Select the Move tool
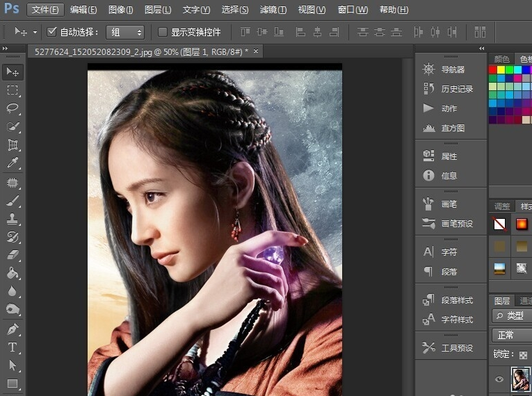The height and width of the screenshot is (396, 532). 13,72
